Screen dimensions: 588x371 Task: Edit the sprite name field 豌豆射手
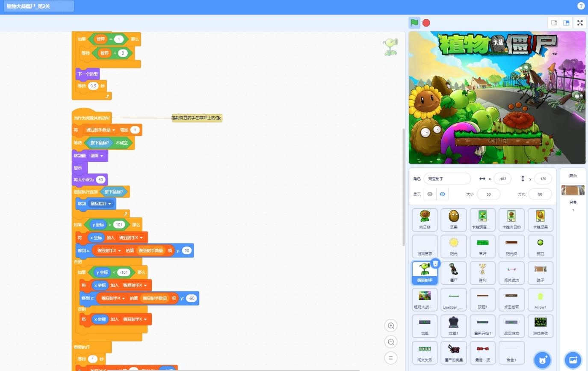(447, 178)
